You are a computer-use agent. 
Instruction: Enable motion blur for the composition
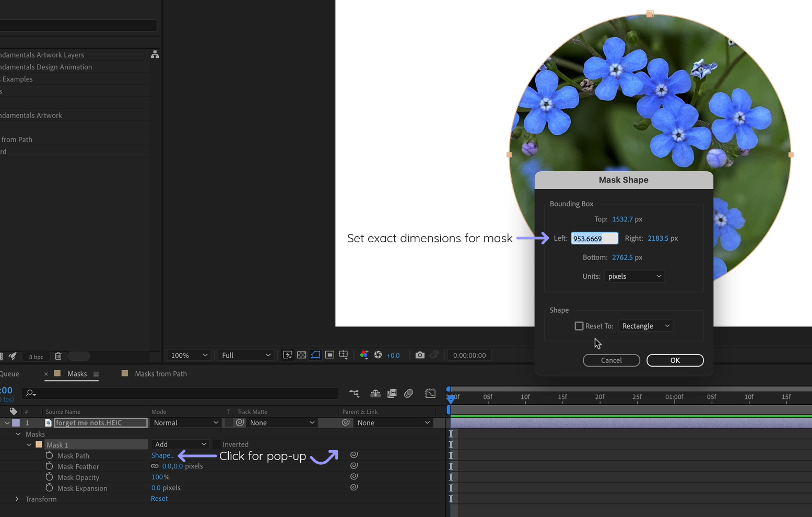click(x=409, y=393)
